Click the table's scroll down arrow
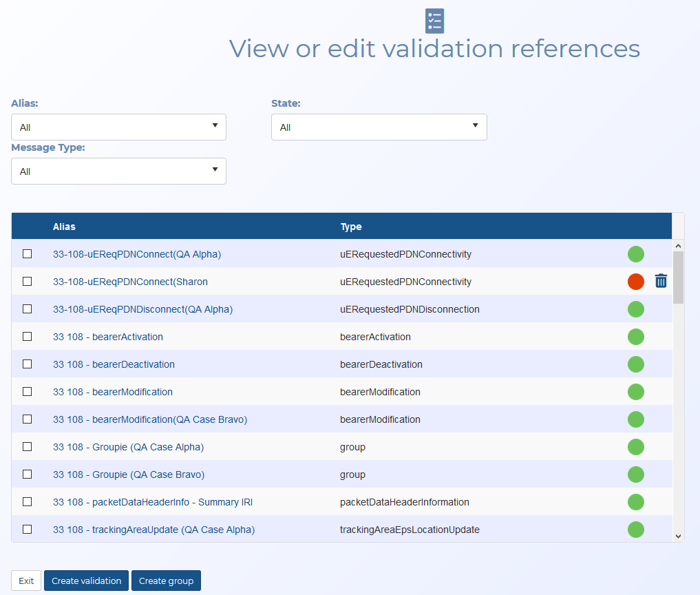 tap(678, 536)
